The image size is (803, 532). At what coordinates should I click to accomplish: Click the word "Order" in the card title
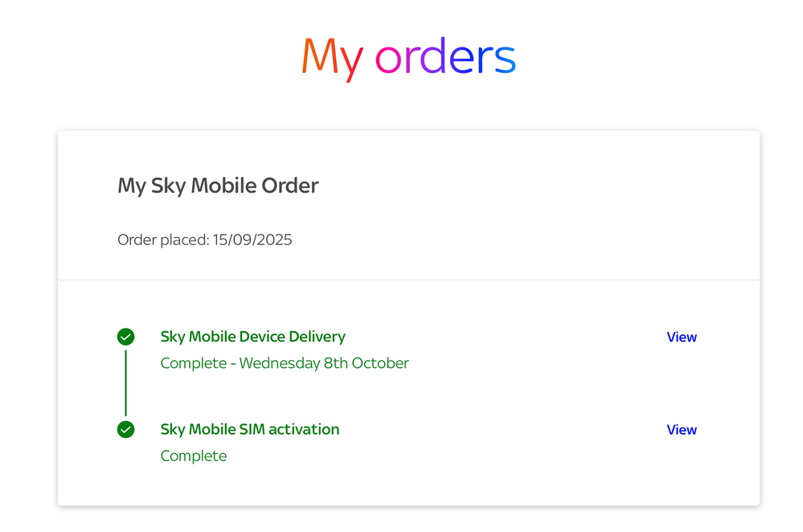(290, 186)
